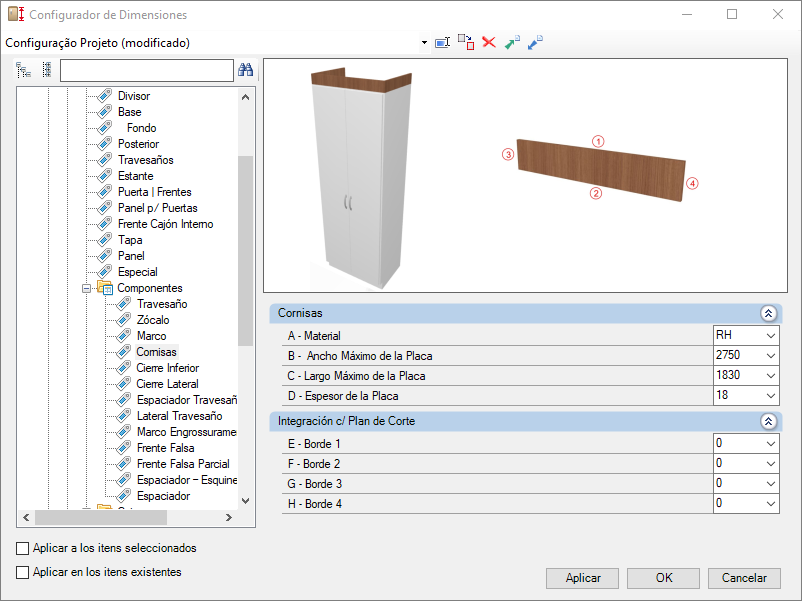The height and width of the screenshot is (601, 802).
Task: Click the tree search input field
Action: (x=147, y=71)
